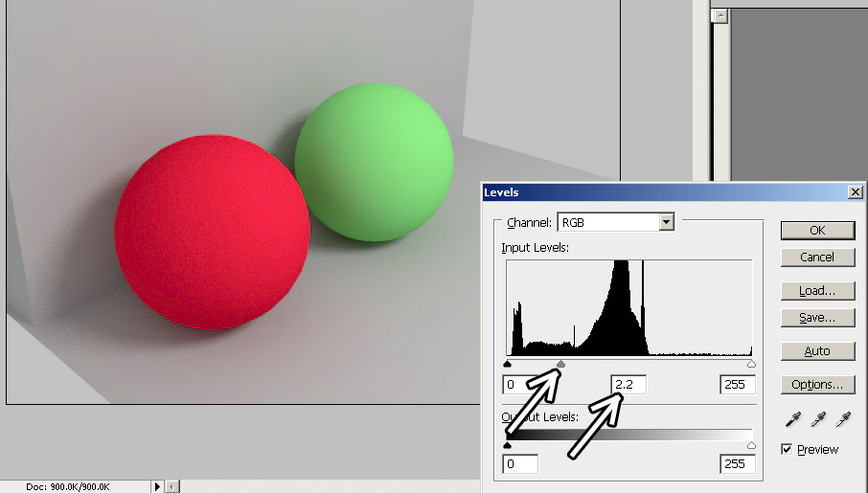The height and width of the screenshot is (493, 868).
Task: Click the gamma 2.2 input field
Action: click(x=628, y=385)
